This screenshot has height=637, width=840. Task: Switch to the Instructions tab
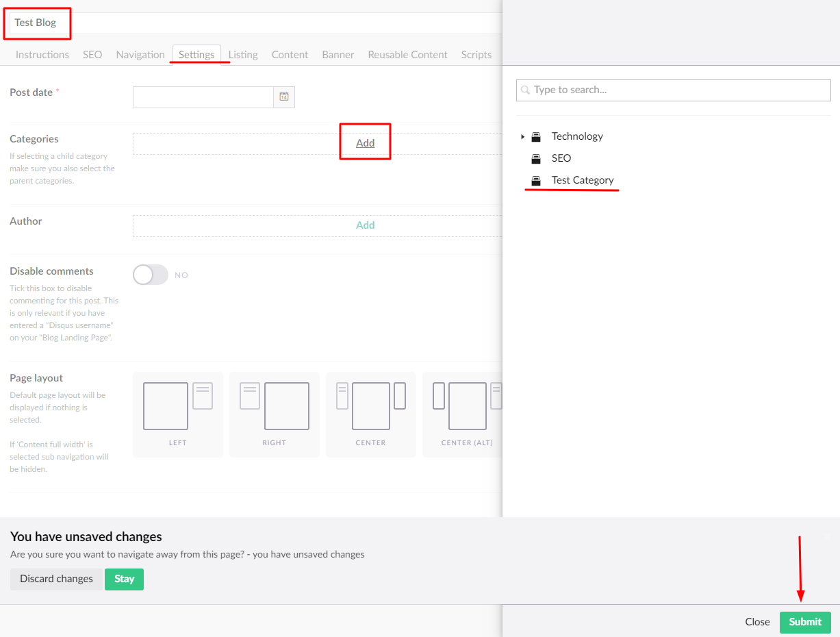tap(42, 55)
